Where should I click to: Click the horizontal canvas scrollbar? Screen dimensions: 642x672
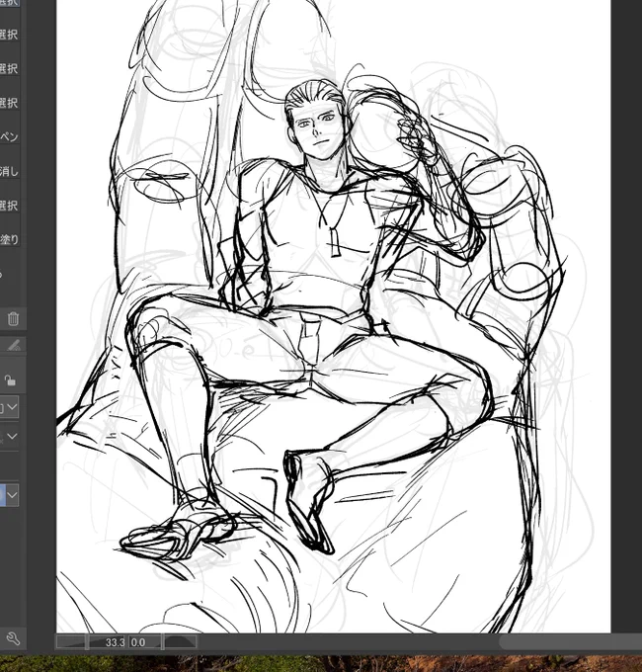click(571, 642)
